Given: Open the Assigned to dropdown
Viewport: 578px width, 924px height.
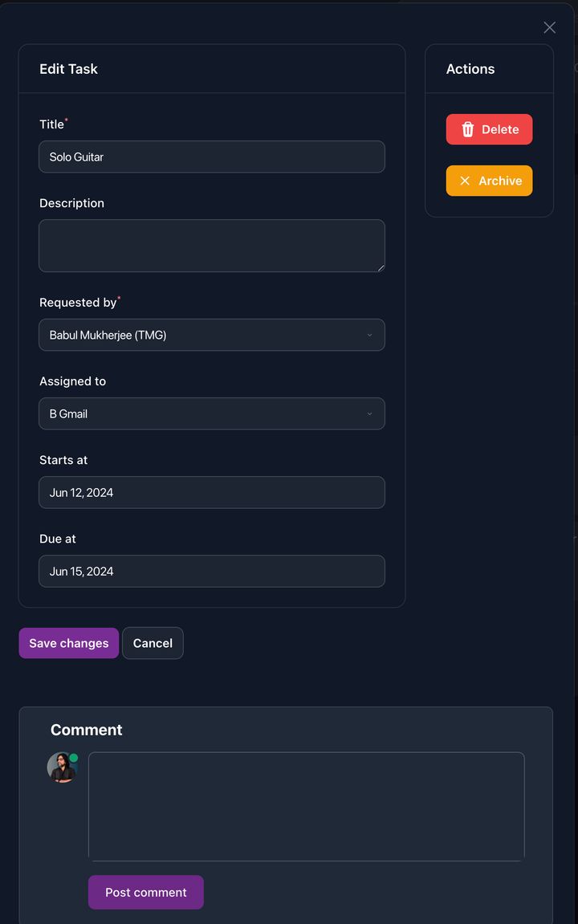Looking at the screenshot, I should (x=211, y=413).
